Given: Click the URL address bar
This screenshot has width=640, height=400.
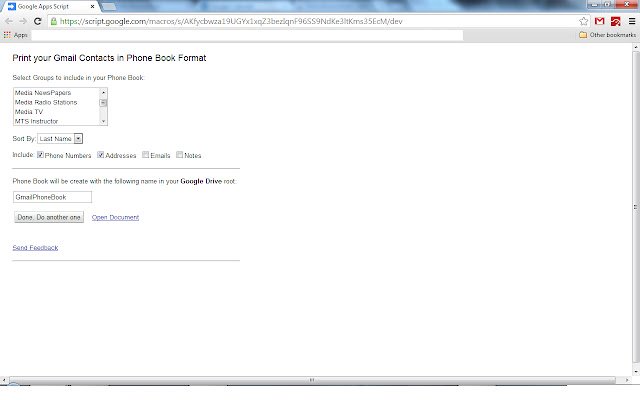Looking at the screenshot, I should pyautogui.click(x=312, y=21).
